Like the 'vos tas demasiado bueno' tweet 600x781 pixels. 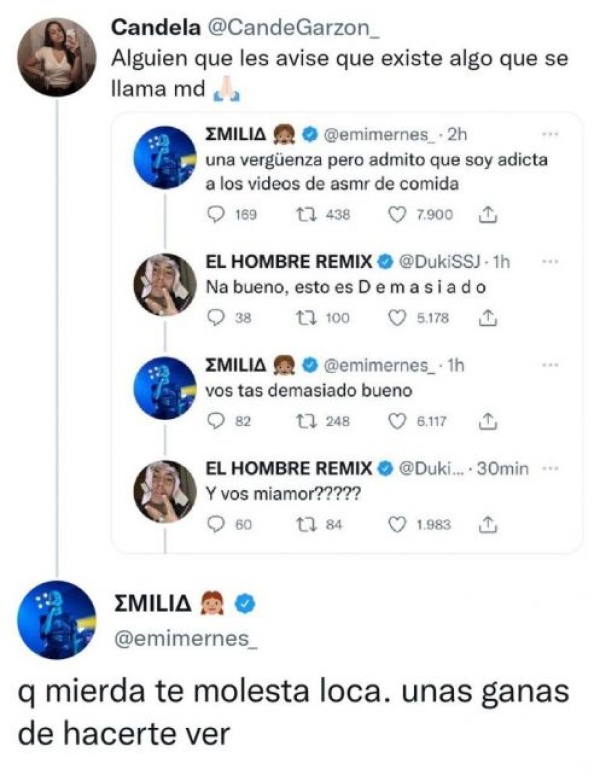[x=397, y=421]
